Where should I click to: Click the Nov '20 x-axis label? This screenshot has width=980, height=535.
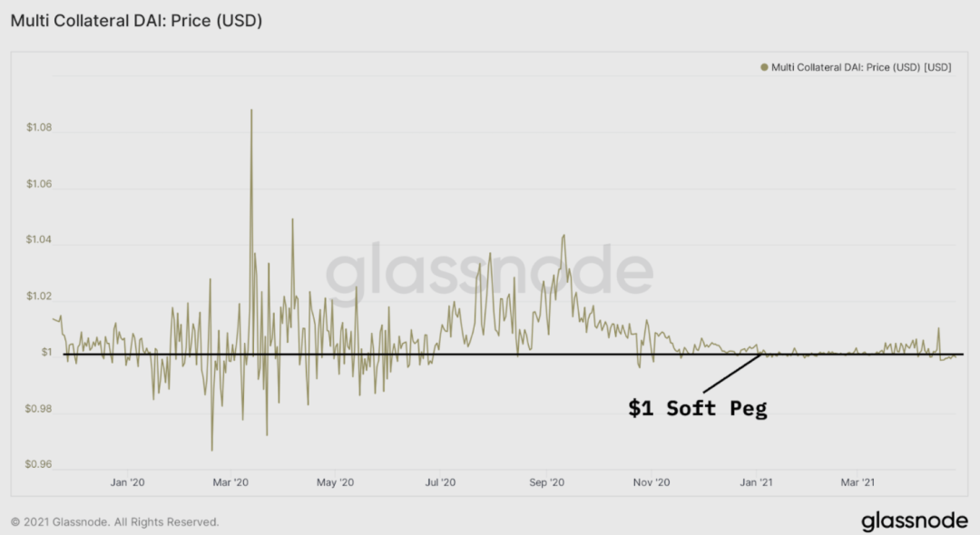pyautogui.click(x=652, y=481)
